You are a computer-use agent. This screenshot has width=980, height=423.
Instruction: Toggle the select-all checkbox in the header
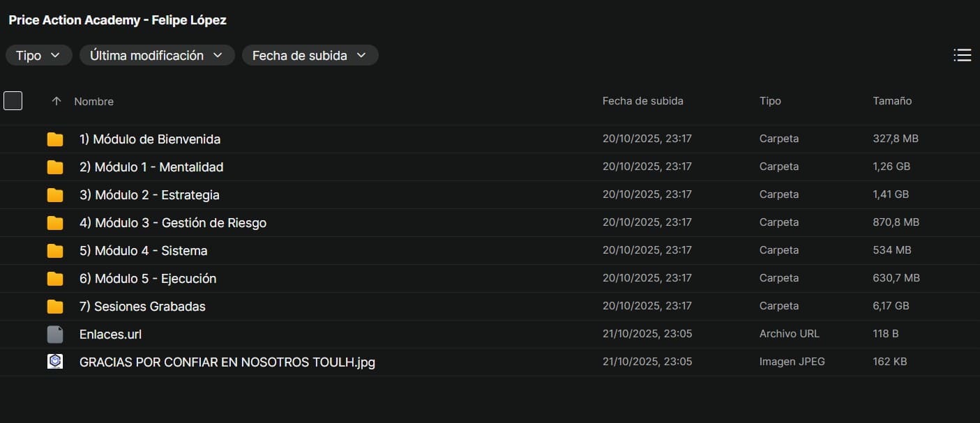coord(13,101)
